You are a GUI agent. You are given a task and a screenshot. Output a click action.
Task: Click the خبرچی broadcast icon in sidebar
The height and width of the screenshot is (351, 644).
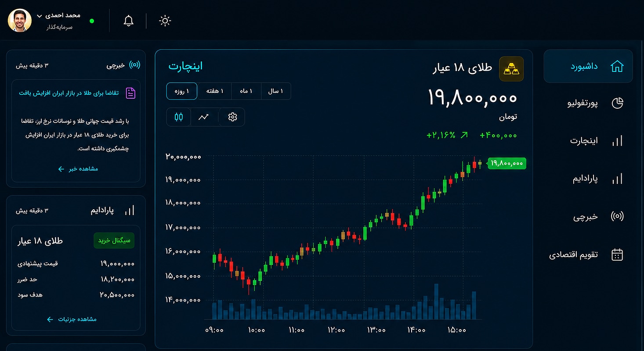tap(617, 216)
